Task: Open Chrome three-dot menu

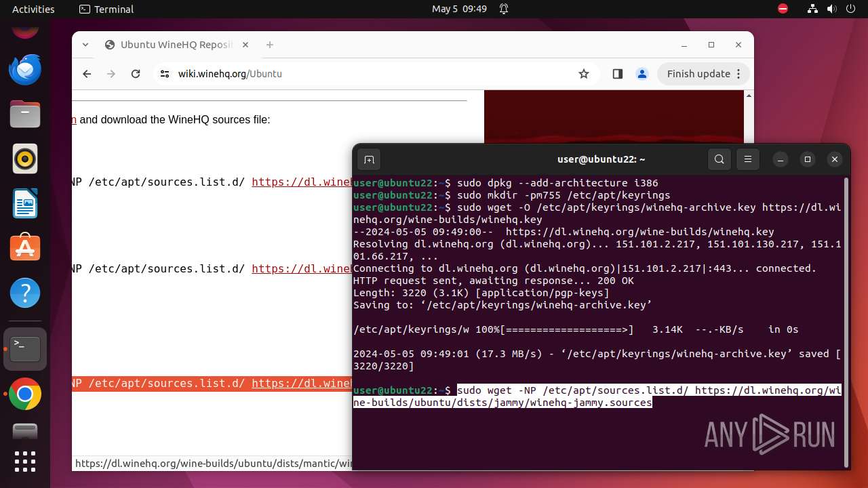Action: [x=740, y=74]
